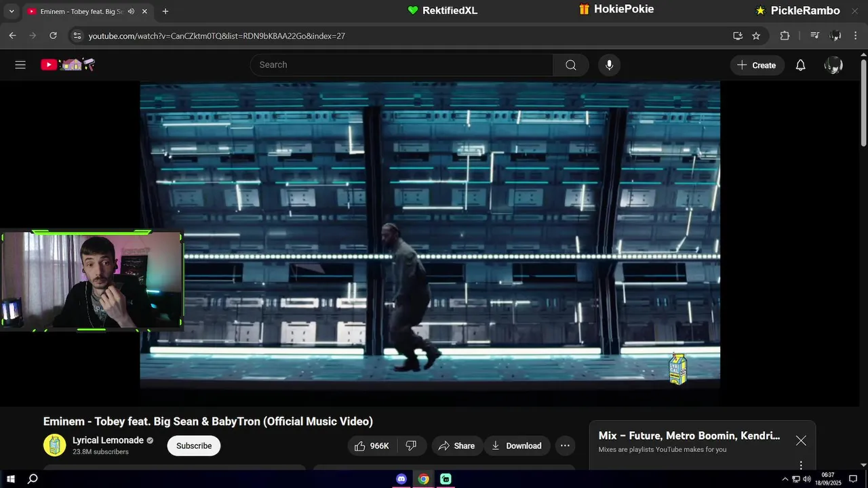Subscribe to Lyrical Lemonade
Viewport: 868px width, 488px height.
[x=194, y=445]
